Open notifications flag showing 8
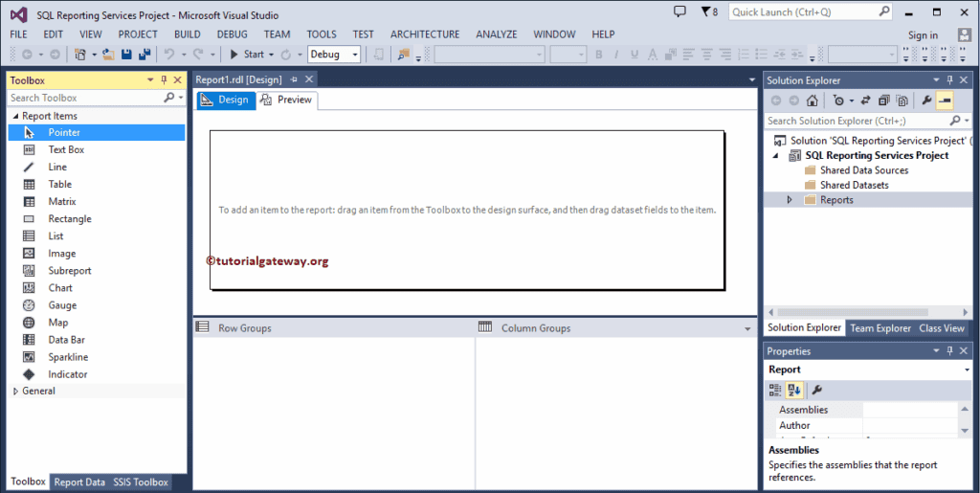 pos(709,11)
